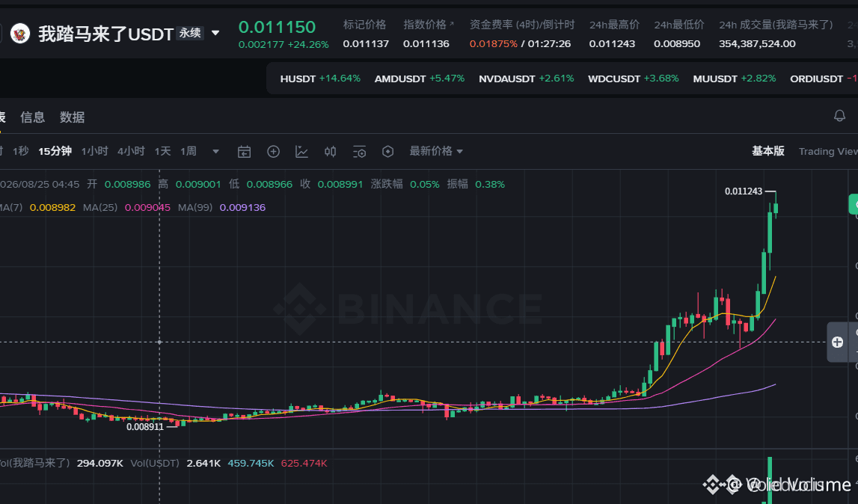Click the add indicator plus-circle icon
Image resolution: width=858 pixels, height=504 pixels.
coord(273,152)
